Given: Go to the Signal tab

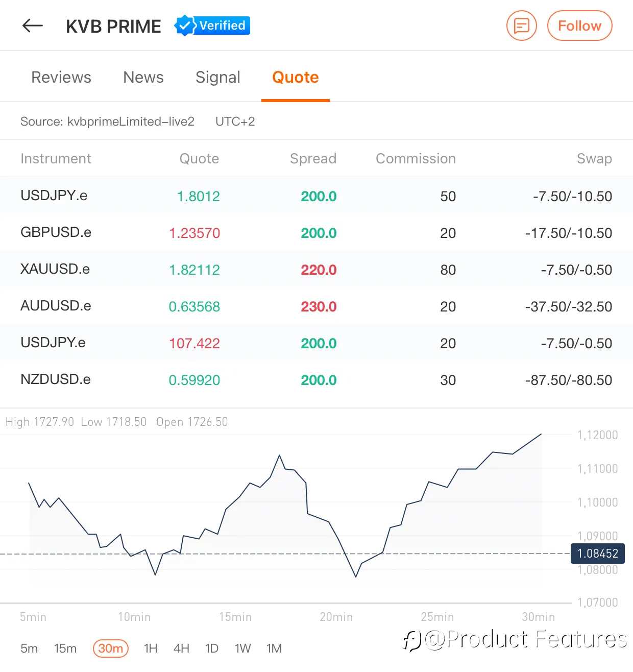Looking at the screenshot, I should pyautogui.click(x=218, y=77).
